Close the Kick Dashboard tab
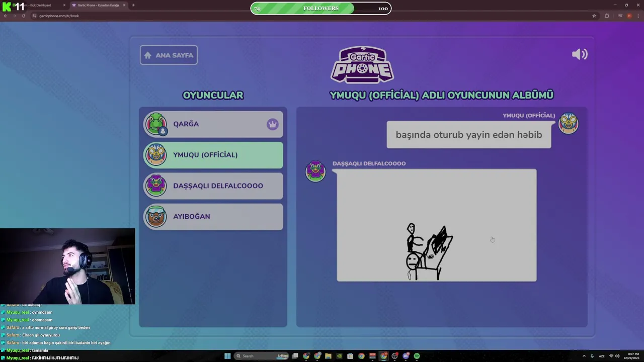This screenshot has width=644, height=362. tap(64, 5)
